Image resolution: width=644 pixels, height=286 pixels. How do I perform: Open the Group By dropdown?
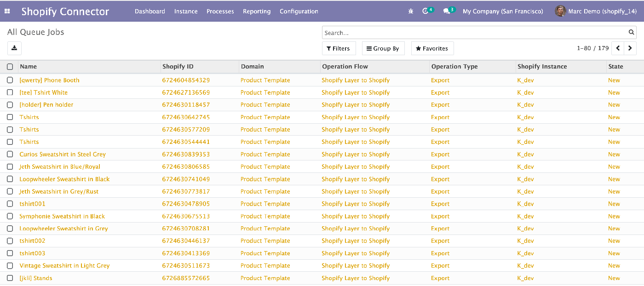click(383, 48)
